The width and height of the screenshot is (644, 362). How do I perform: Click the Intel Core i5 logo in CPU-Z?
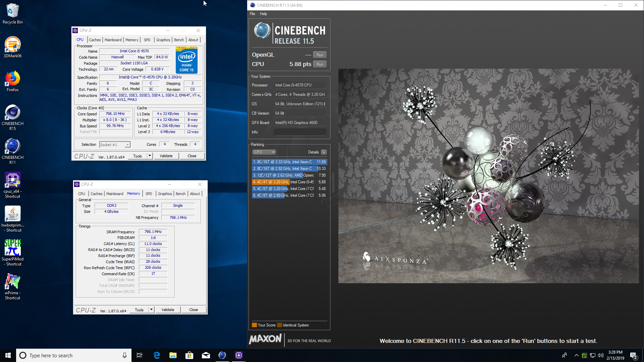[186, 60]
